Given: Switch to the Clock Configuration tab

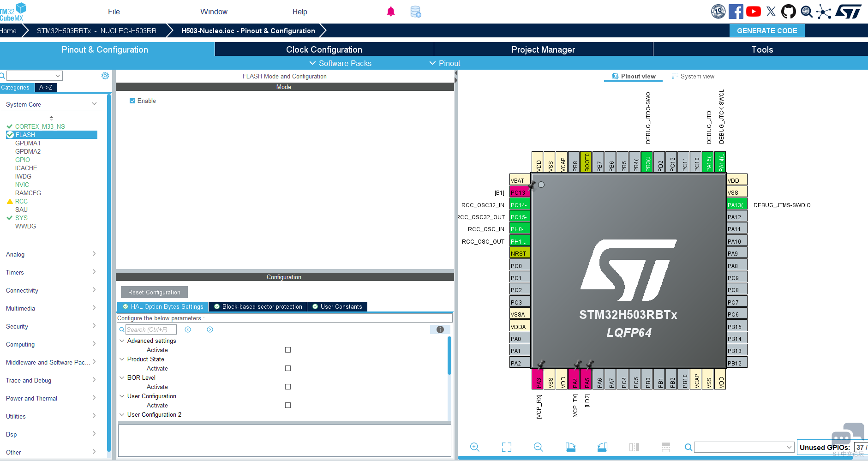Looking at the screenshot, I should (324, 49).
